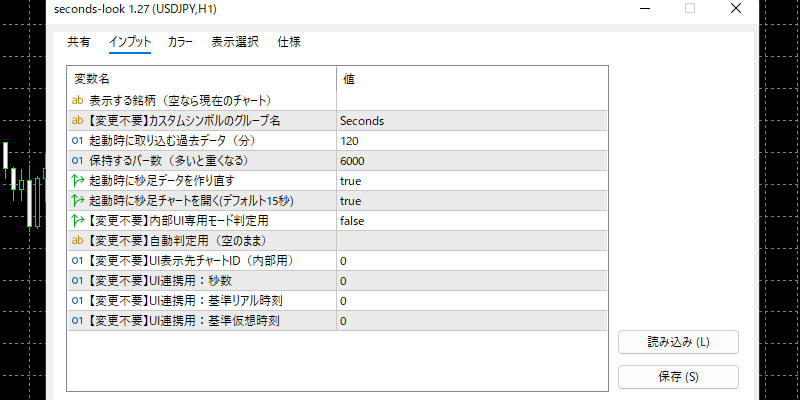Toggle the false value for 内部UI専用モード判定用
This screenshot has width=800, height=400.
[352, 221]
